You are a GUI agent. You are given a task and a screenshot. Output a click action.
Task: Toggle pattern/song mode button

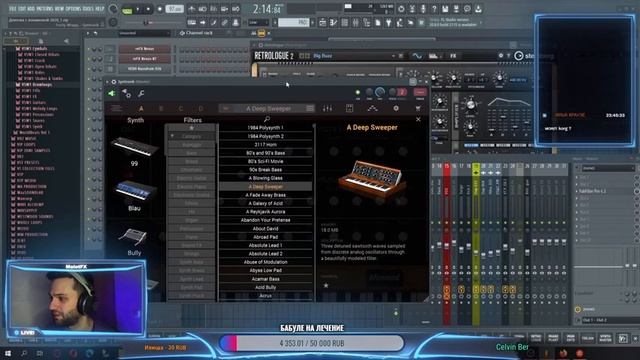127,10
